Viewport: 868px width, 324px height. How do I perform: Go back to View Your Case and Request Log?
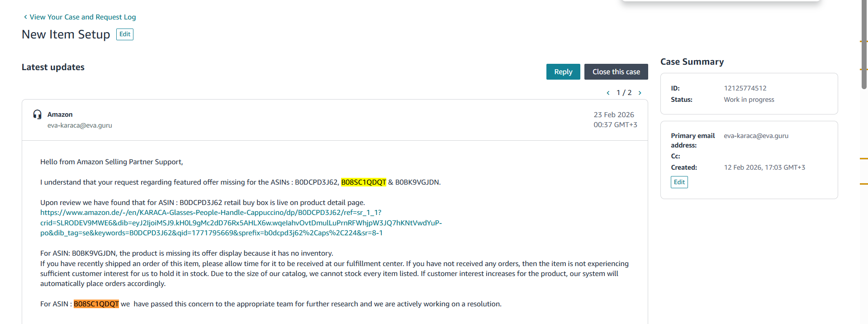(x=82, y=17)
